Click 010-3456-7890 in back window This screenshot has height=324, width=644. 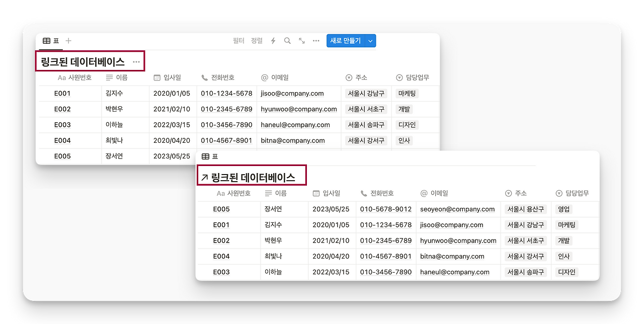226,125
